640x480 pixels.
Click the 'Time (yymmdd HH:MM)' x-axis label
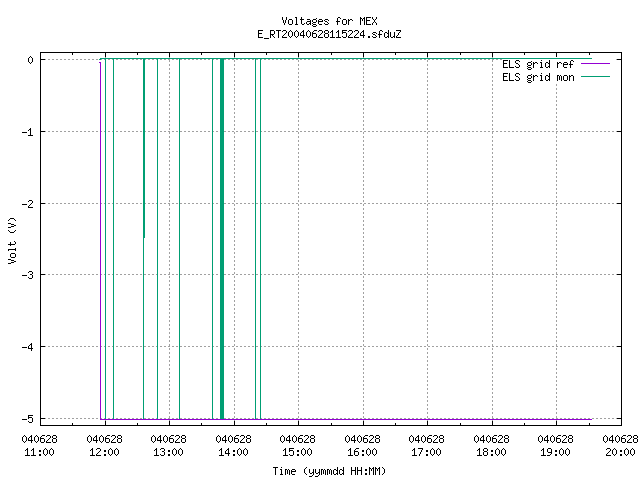point(329,471)
